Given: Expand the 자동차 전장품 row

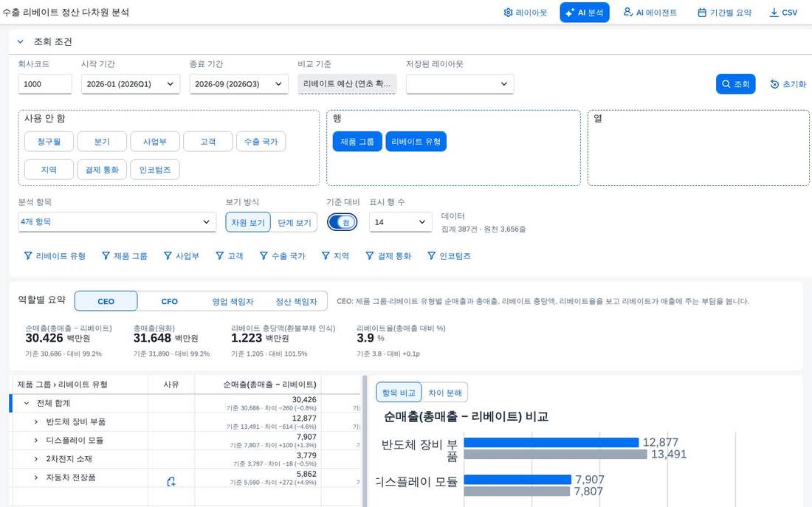Looking at the screenshot, I should (x=35, y=477).
